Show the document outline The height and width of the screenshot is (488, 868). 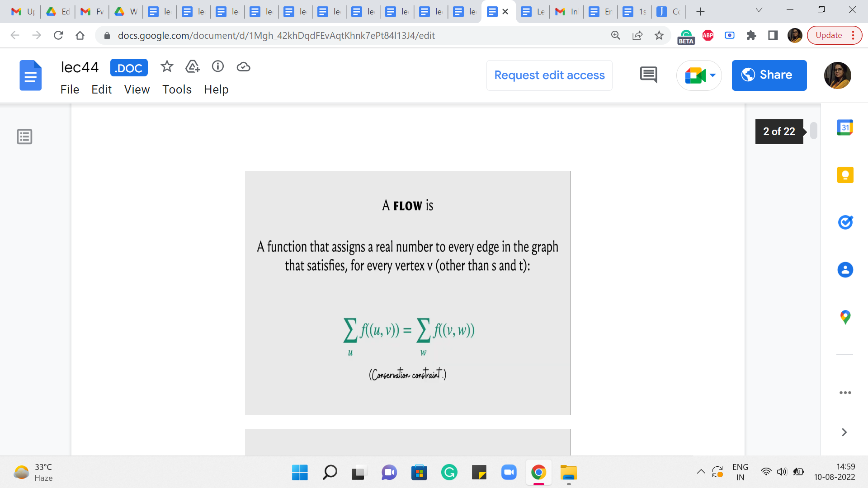click(x=24, y=136)
